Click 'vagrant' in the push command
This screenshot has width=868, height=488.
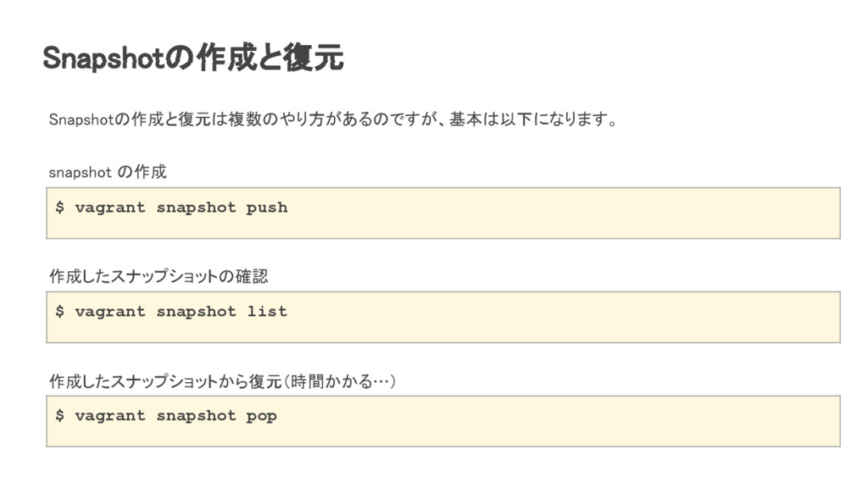coord(110,208)
